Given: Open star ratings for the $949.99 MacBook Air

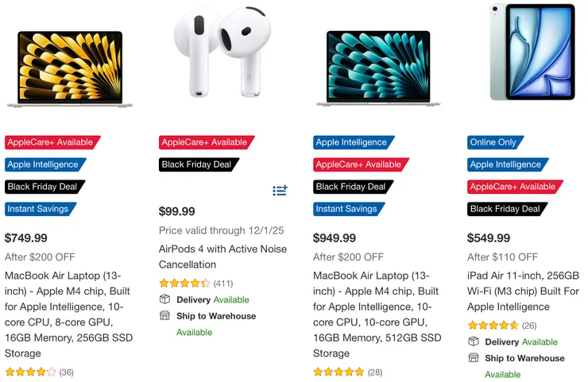Looking at the screenshot, I should [x=338, y=372].
